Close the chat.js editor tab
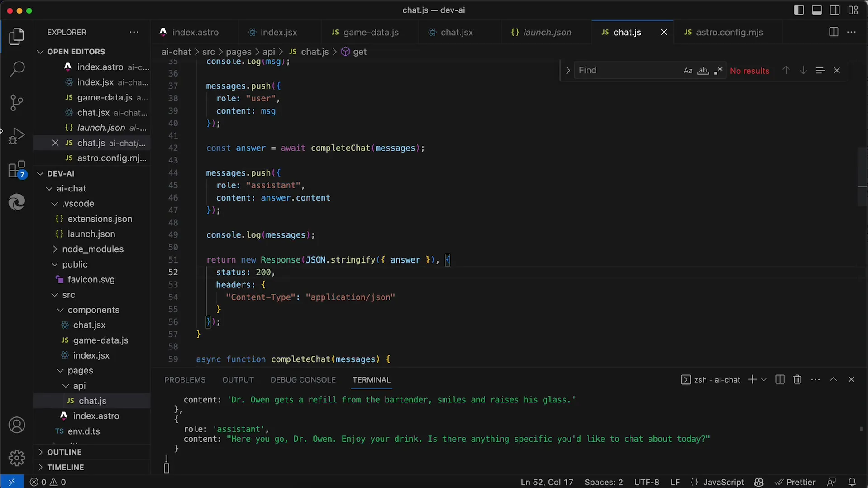 pos(664,32)
